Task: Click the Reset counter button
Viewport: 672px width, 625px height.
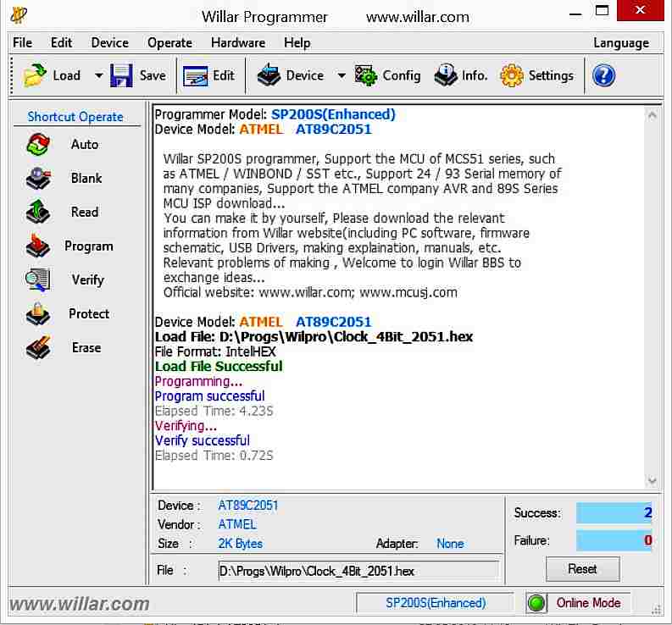Action: 582,569
